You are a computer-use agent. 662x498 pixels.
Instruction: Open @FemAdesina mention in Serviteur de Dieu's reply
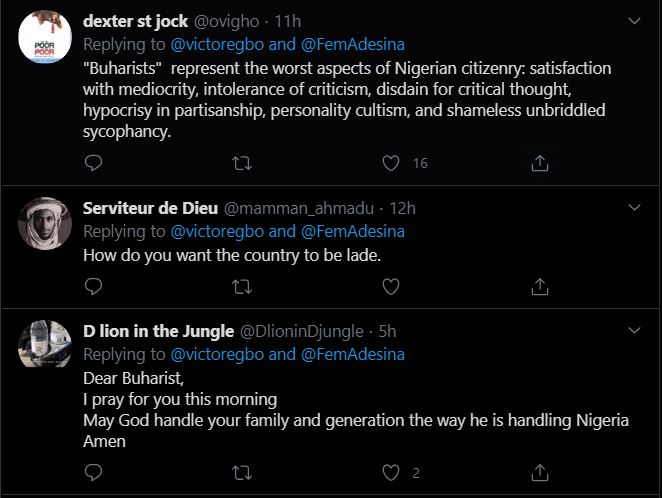click(x=351, y=231)
